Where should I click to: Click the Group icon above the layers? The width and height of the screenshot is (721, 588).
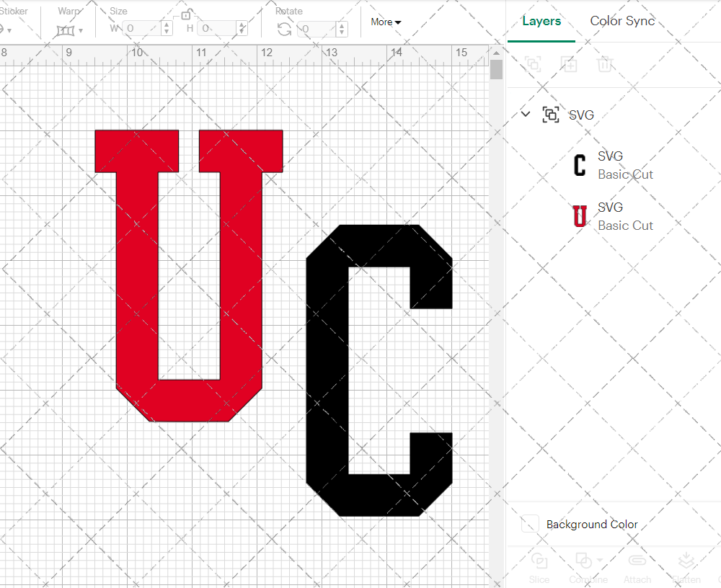tap(533, 64)
